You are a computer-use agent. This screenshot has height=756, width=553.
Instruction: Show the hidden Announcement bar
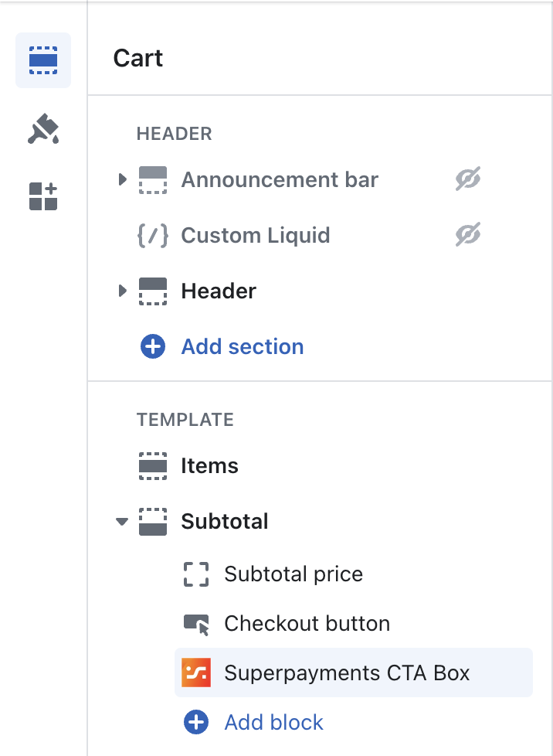[x=467, y=178]
